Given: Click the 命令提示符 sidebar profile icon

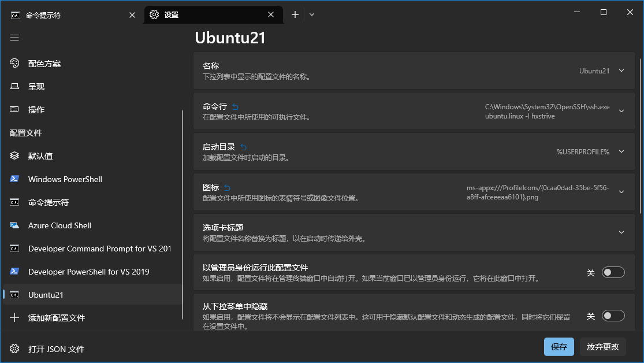Looking at the screenshot, I should 14,202.
